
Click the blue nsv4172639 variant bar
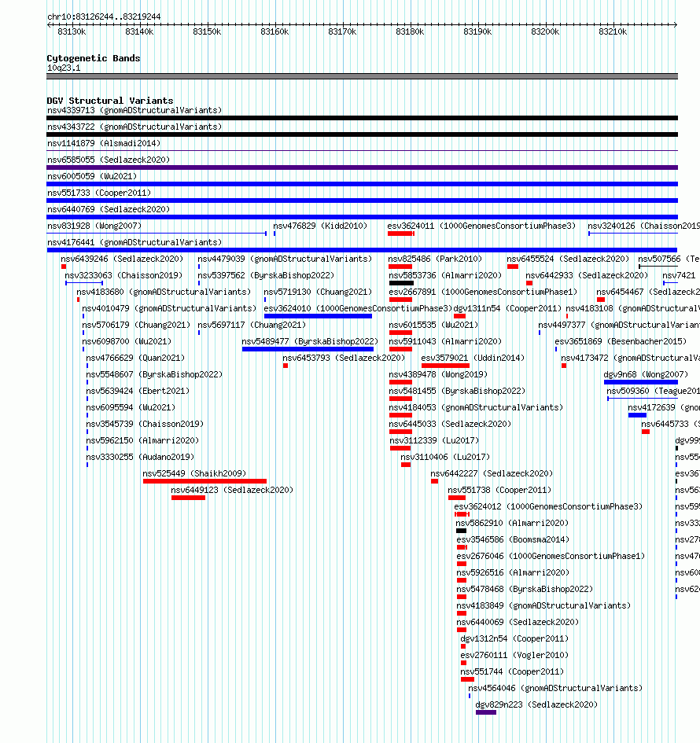(637, 415)
